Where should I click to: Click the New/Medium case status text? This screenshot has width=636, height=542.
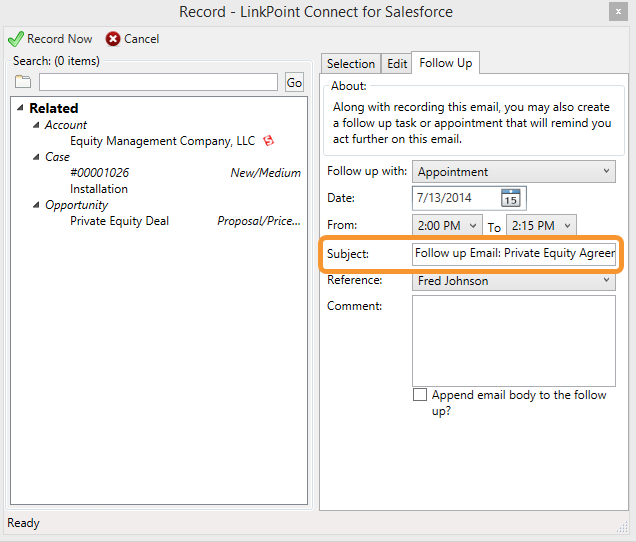(x=266, y=173)
